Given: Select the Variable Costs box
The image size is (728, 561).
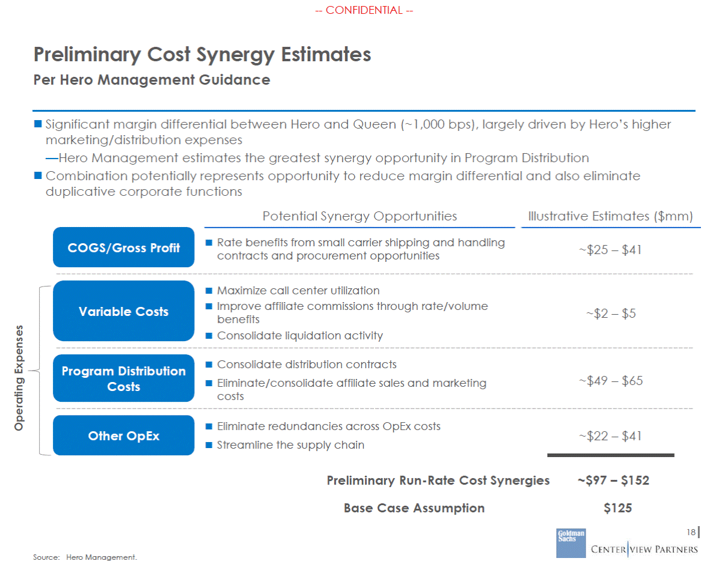Looking at the screenshot, I should click(x=124, y=311).
